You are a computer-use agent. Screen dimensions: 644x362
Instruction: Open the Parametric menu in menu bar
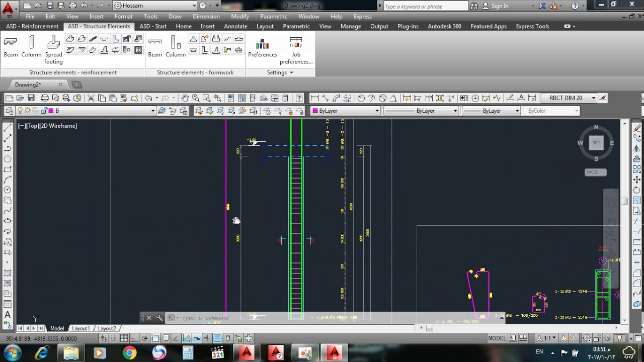pyautogui.click(x=274, y=17)
